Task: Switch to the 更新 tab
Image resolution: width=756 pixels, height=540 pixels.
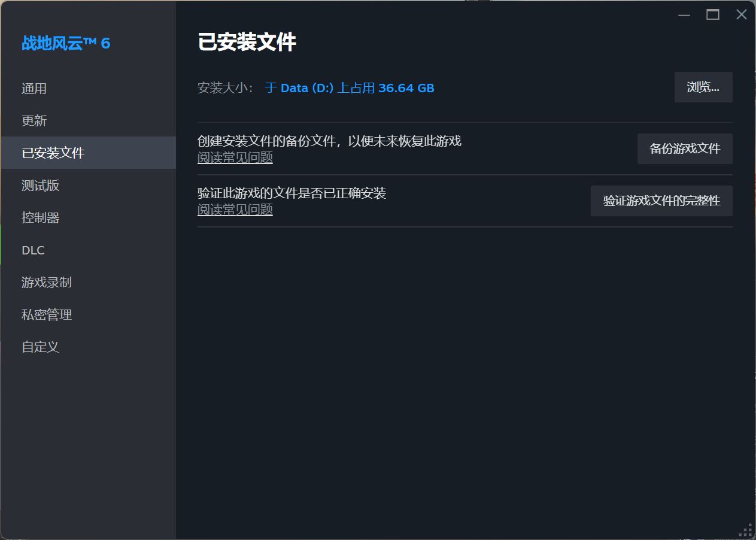Action: click(x=34, y=121)
